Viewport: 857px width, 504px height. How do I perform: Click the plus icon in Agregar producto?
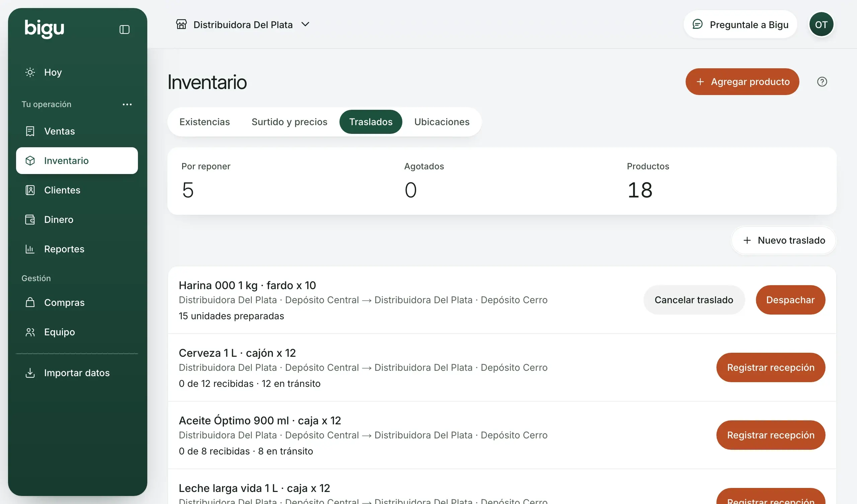tap(700, 82)
